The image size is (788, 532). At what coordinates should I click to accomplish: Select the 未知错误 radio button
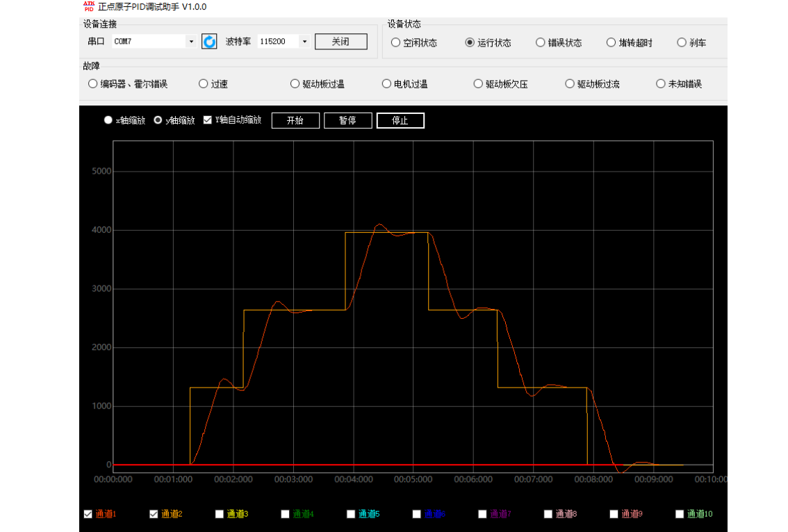click(x=661, y=84)
